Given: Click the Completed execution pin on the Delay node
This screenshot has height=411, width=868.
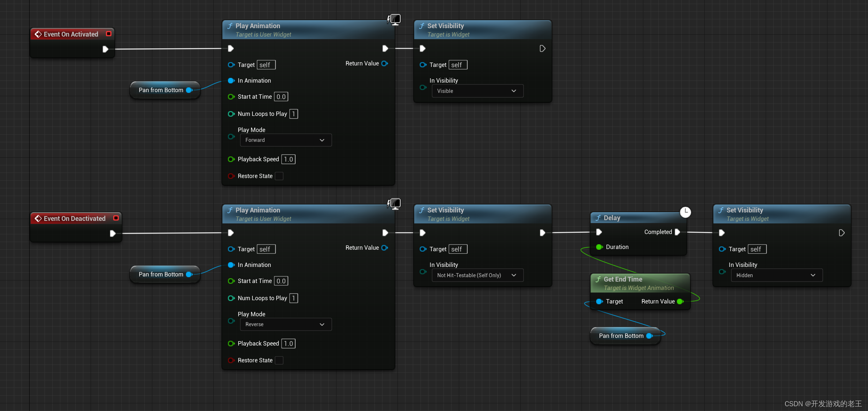Looking at the screenshot, I should [x=678, y=231].
